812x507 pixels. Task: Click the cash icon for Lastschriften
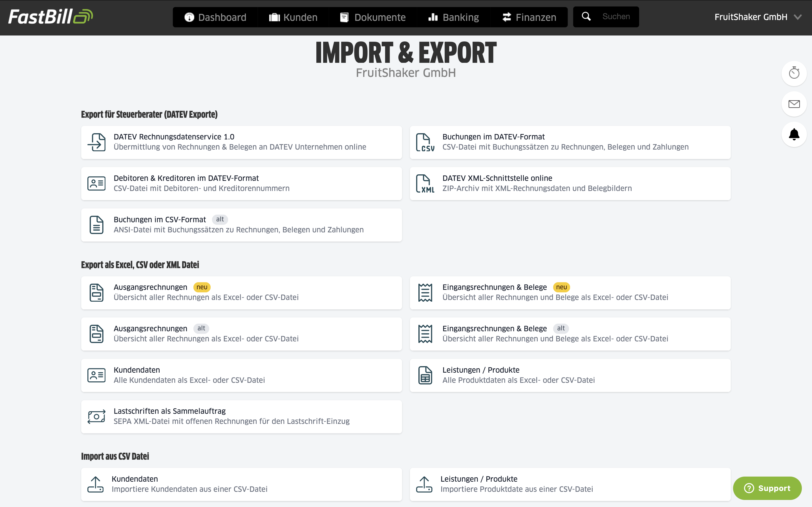(x=96, y=417)
